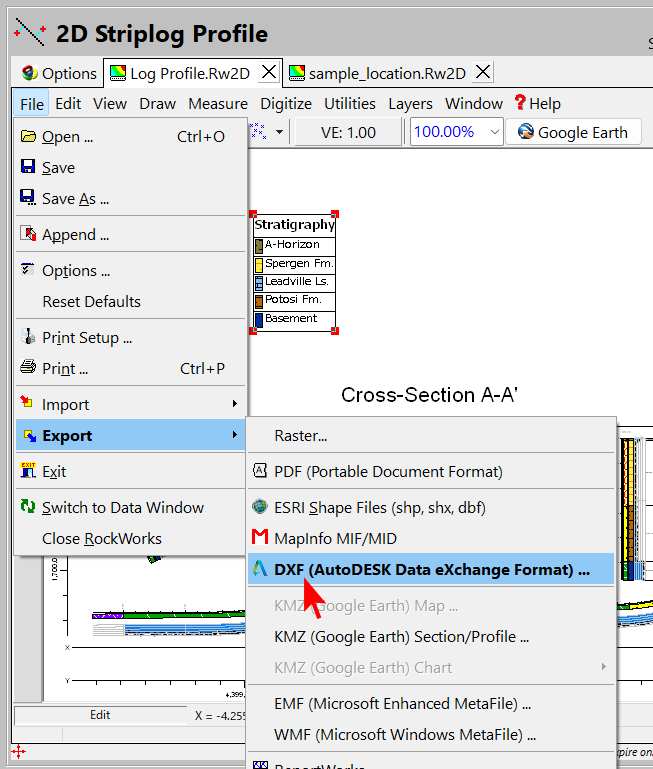Click the yellow Spergen Fm. legend swatch

click(258, 264)
